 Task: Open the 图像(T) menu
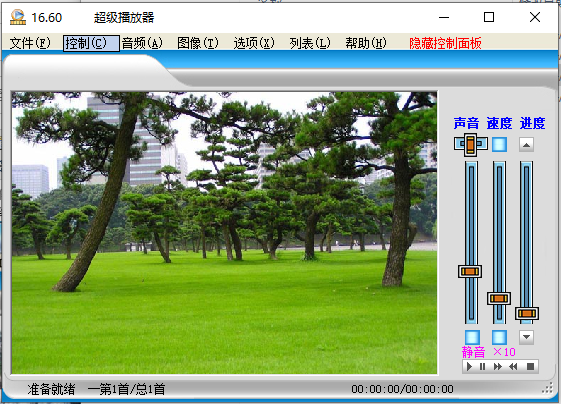(198, 43)
